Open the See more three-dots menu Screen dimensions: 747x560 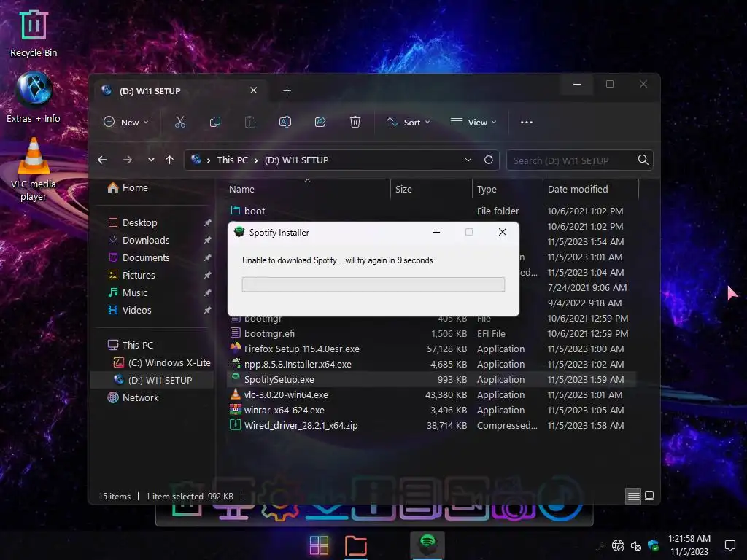click(527, 122)
